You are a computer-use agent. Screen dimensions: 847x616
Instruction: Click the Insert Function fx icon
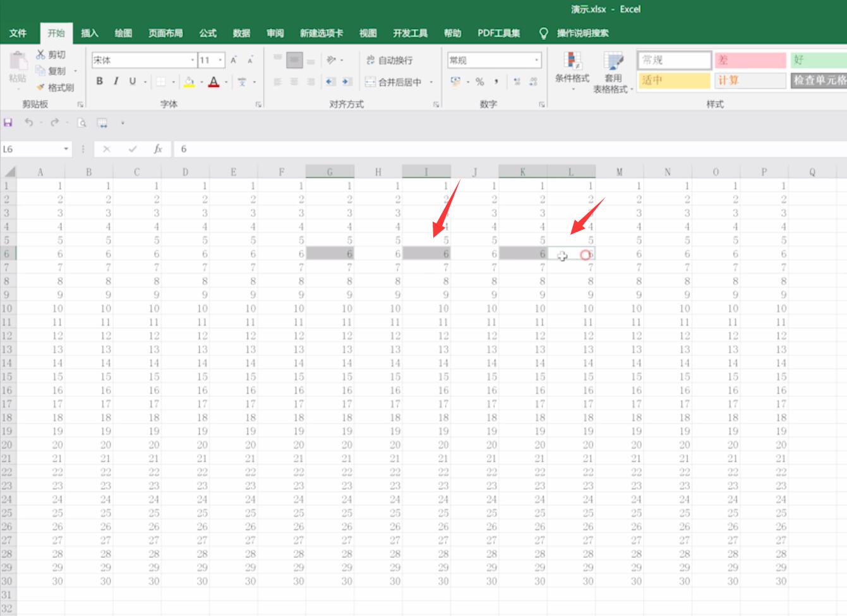click(158, 149)
